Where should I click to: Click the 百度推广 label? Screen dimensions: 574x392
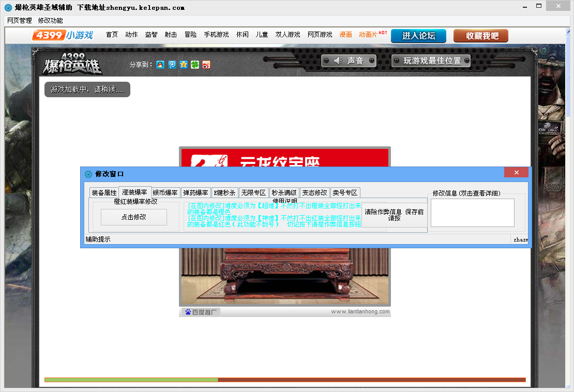coord(201,312)
